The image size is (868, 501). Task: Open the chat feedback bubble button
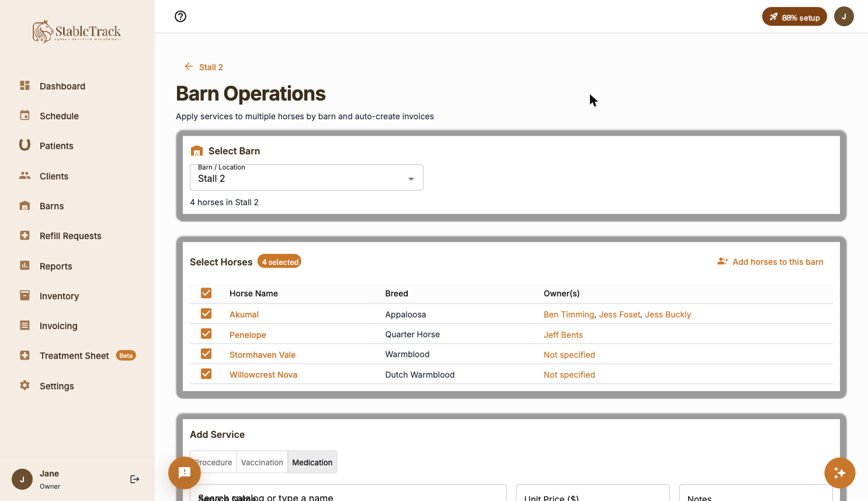pyautogui.click(x=185, y=473)
